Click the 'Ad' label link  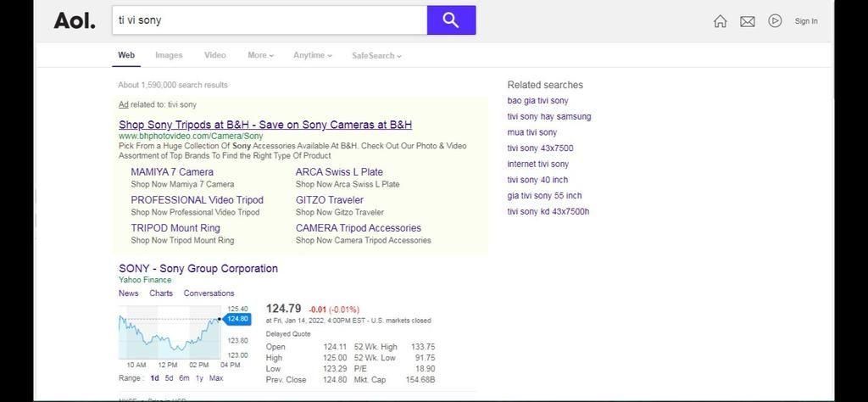(x=123, y=104)
